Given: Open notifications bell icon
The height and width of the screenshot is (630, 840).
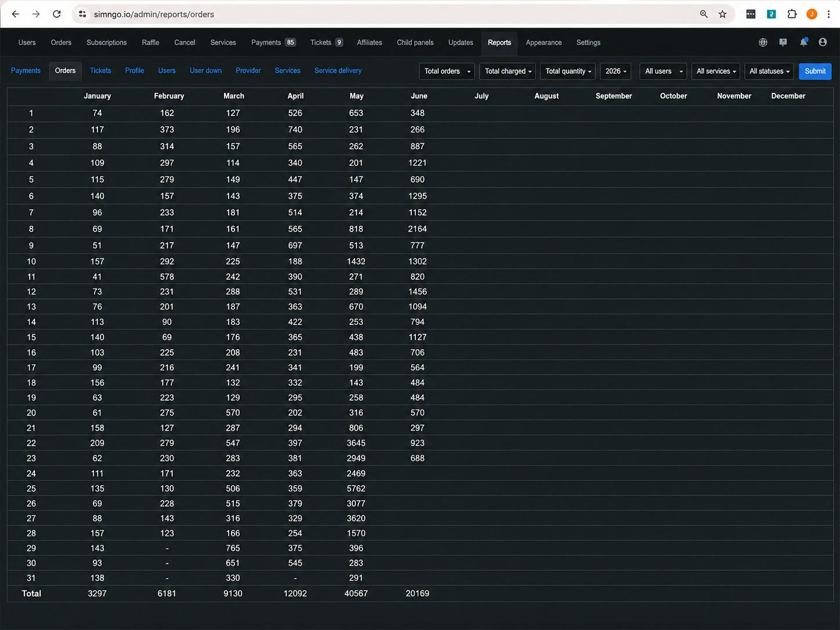Looking at the screenshot, I should point(803,42).
